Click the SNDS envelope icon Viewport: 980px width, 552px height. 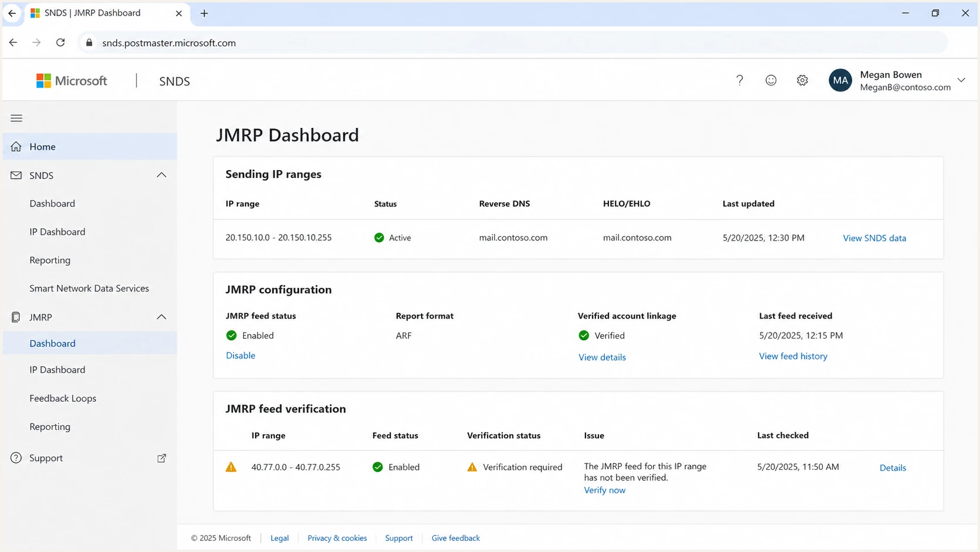16,175
